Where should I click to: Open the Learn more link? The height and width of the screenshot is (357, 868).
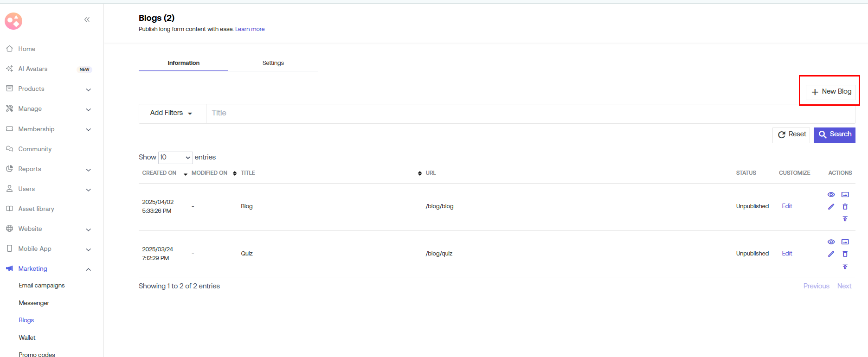pyautogui.click(x=250, y=29)
